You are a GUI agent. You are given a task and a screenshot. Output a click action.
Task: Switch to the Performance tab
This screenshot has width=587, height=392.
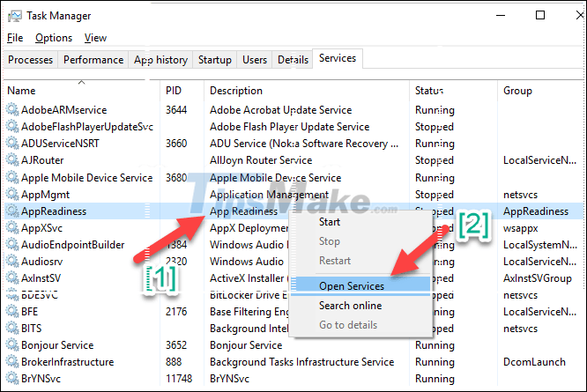(x=93, y=60)
